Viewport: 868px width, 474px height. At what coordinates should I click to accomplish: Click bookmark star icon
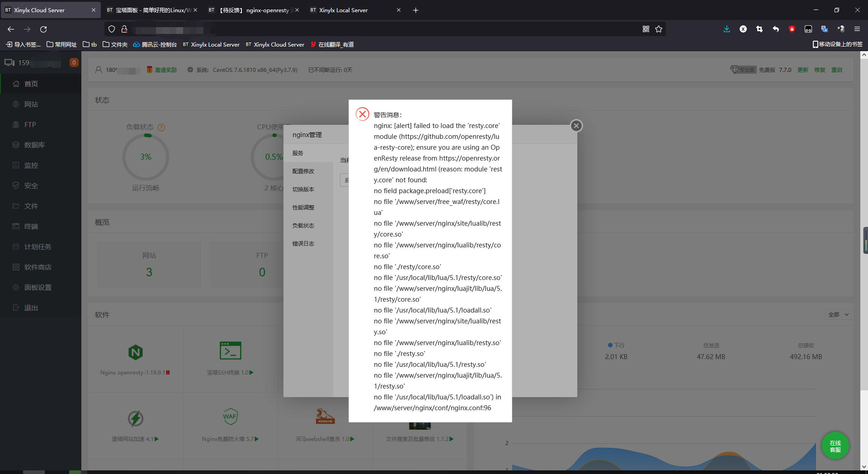(659, 29)
